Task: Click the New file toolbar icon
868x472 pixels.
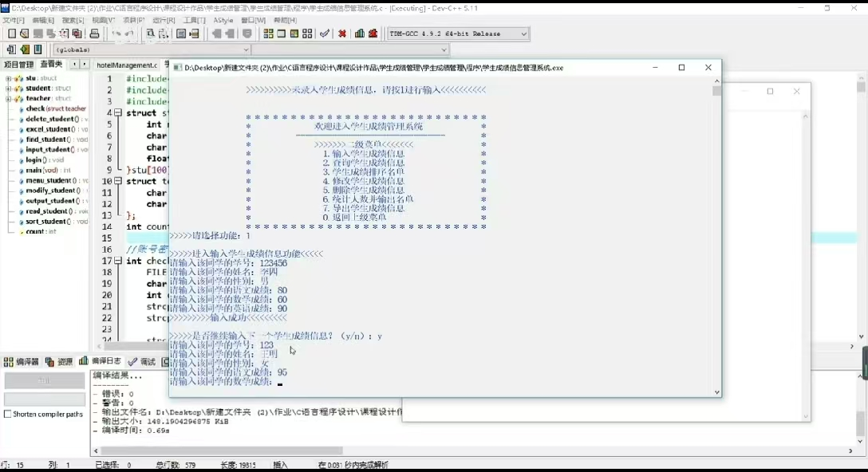Action: 11,33
